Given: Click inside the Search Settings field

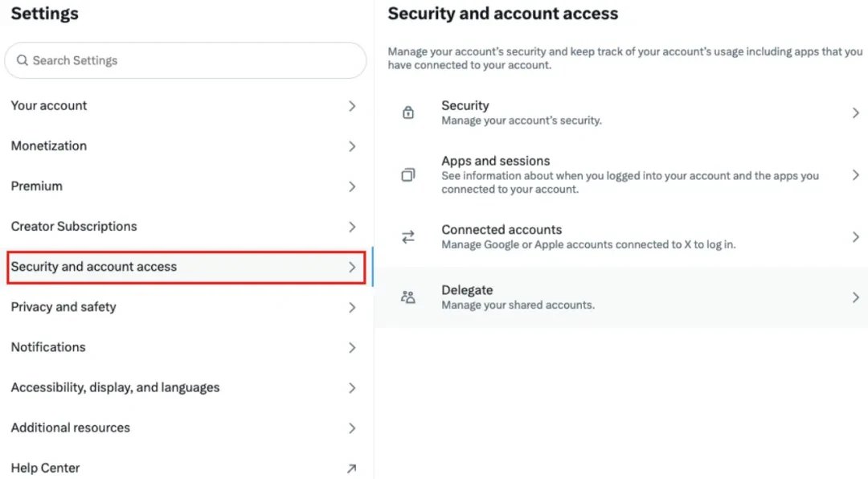Looking at the screenshot, I should click(193, 60).
